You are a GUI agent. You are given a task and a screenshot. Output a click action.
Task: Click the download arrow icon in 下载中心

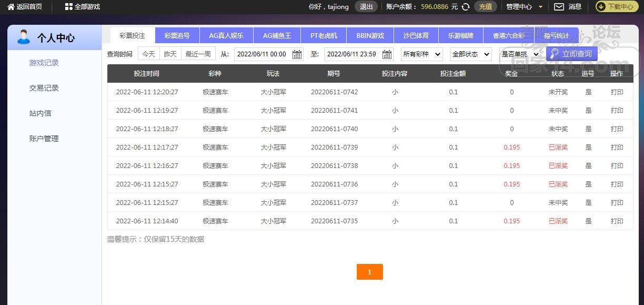pyautogui.click(x=601, y=7)
